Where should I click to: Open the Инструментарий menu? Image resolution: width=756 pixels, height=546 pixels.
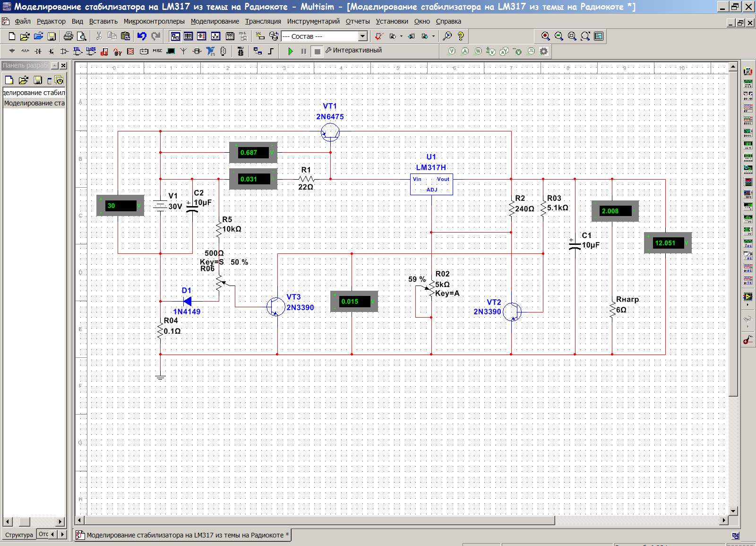pyautogui.click(x=313, y=21)
